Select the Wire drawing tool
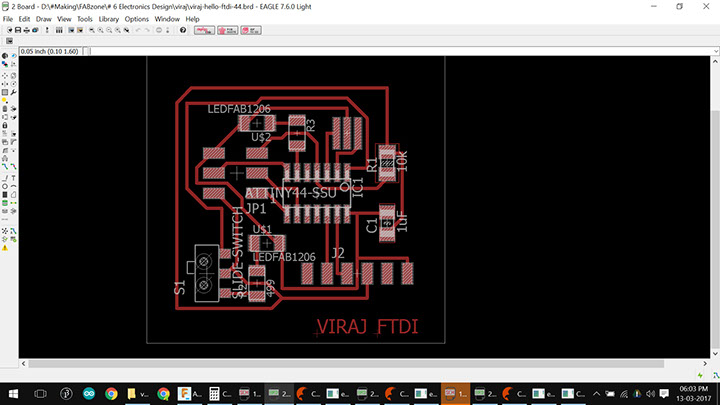 click(5, 178)
